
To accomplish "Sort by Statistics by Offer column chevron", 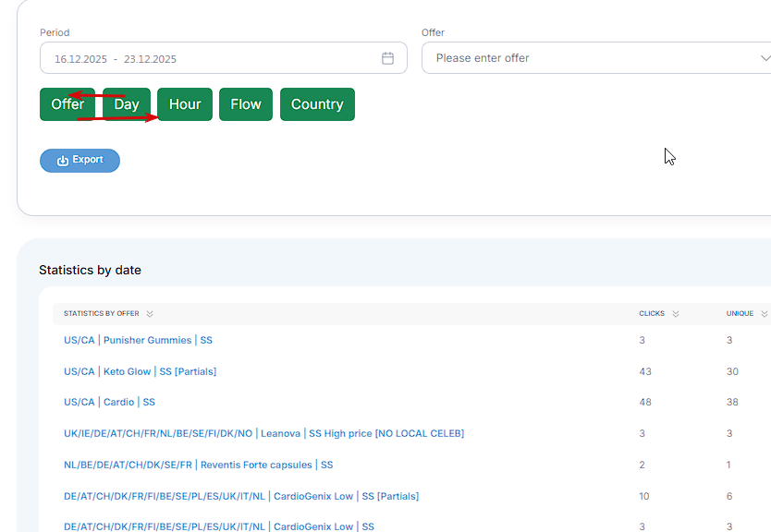I will 150,314.
